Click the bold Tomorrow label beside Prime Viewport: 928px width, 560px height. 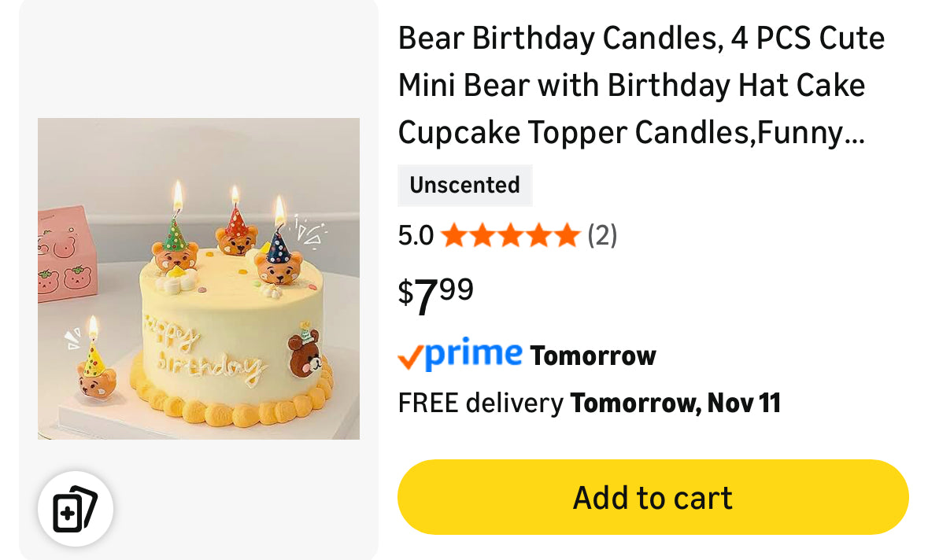pyautogui.click(x=593, y=356)
